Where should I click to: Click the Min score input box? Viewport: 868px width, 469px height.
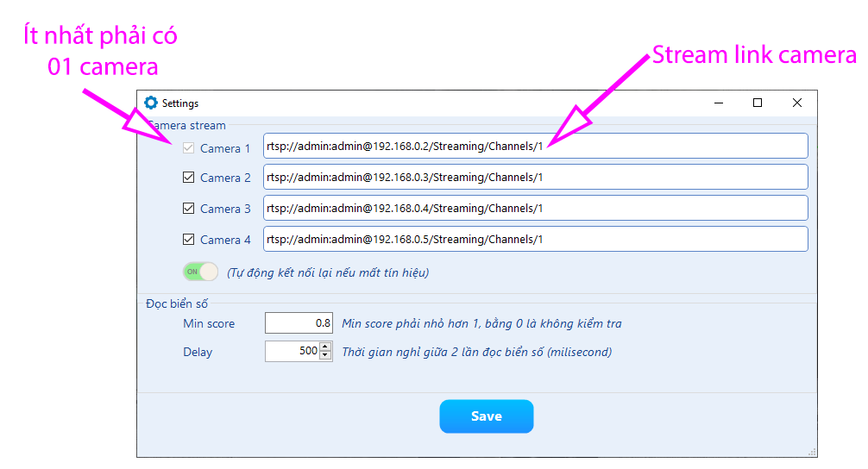point(299,323)
